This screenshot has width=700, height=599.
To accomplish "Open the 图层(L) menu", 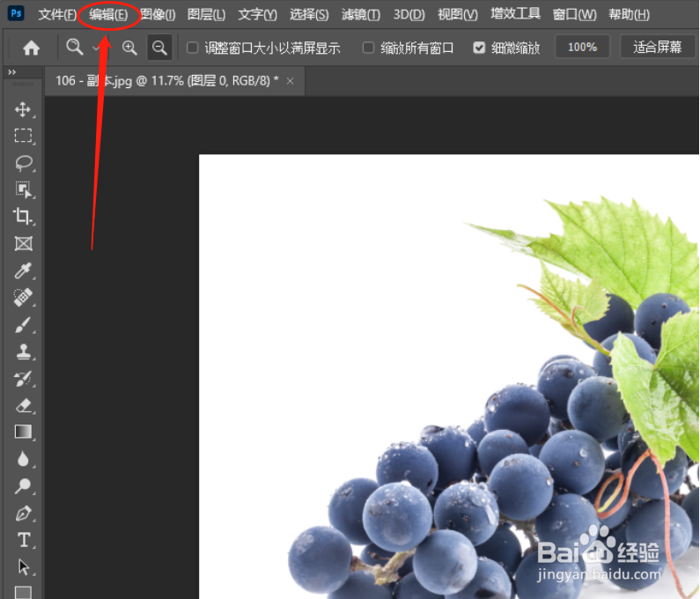I will pos(206,15).
